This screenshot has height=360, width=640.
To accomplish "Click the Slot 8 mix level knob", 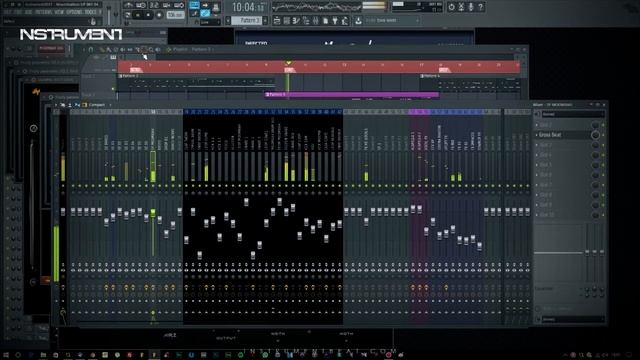I will pyautogui.click(x=596, y=195).
